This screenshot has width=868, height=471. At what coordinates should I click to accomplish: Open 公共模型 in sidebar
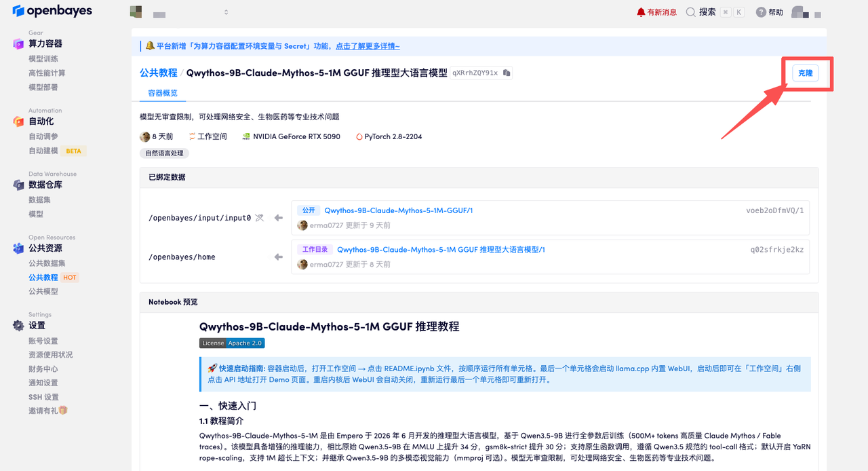43,291
